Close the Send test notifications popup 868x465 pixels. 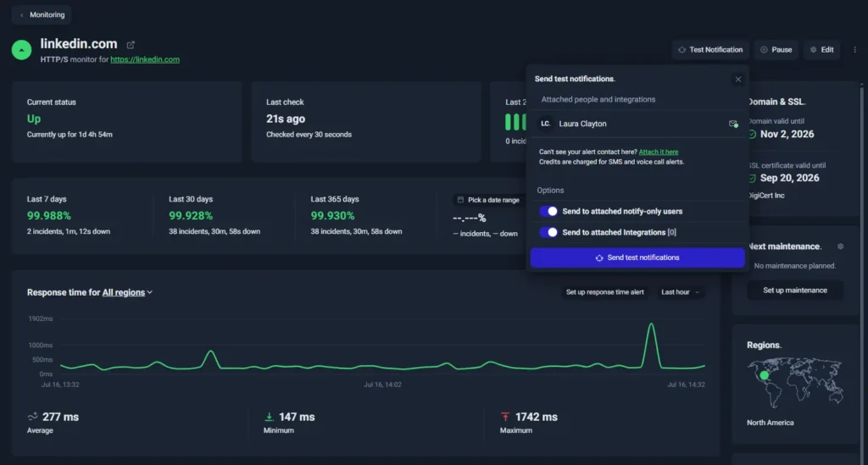pyautogui.click(x=738, y=79)
